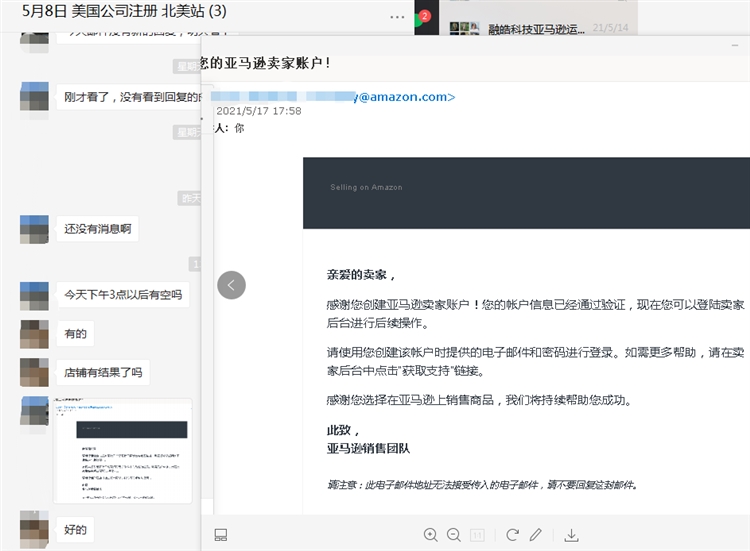Go to previous image with left arrow
Viewport: 750px width, 551px height.
coord(231,285)
